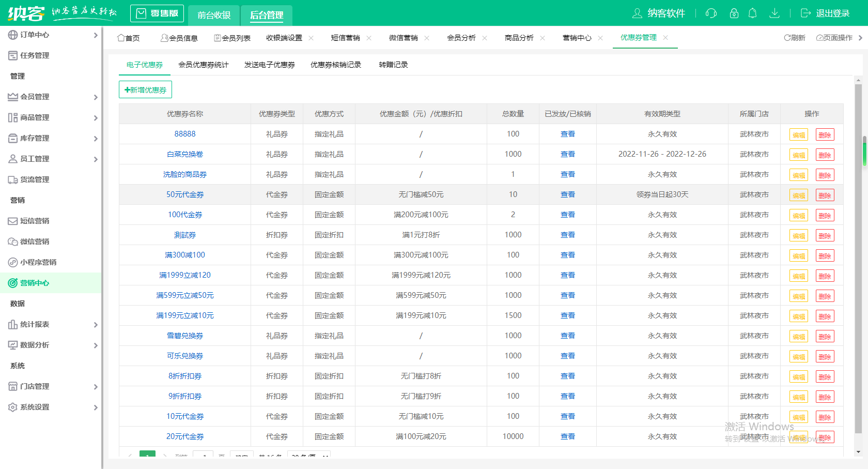Refresh the page using the 刷新 icon
868x469 pixels.
click(794, 37)
